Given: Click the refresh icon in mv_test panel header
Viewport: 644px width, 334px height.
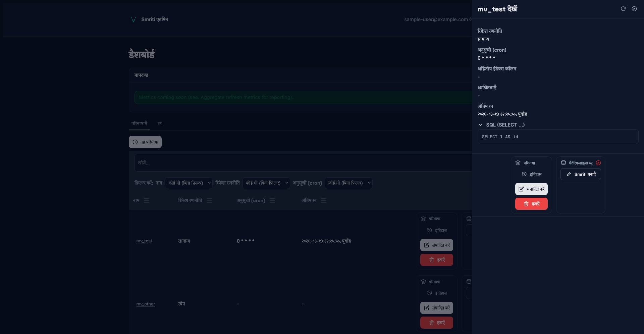Looking at the screenshot, I should [623, 9].
